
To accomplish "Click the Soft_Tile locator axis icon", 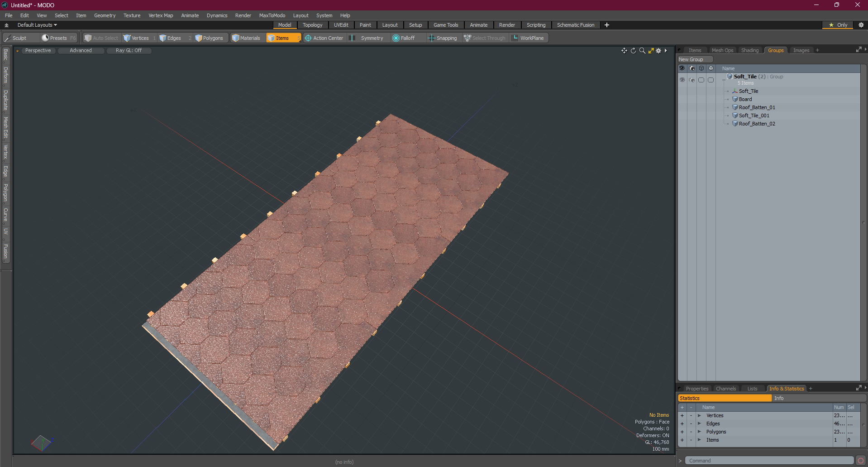I will click(x=735, y=91).
